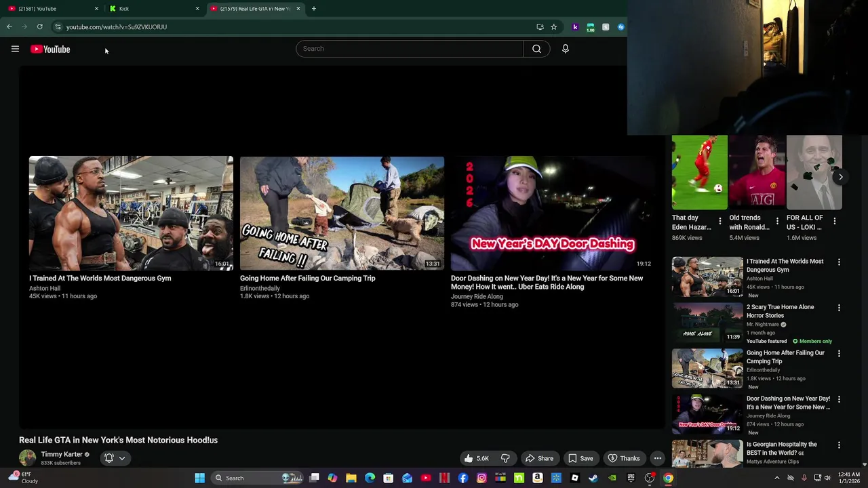868x488 pixels.
Task: Launch Steam from the taskbar
Action: 593,478
